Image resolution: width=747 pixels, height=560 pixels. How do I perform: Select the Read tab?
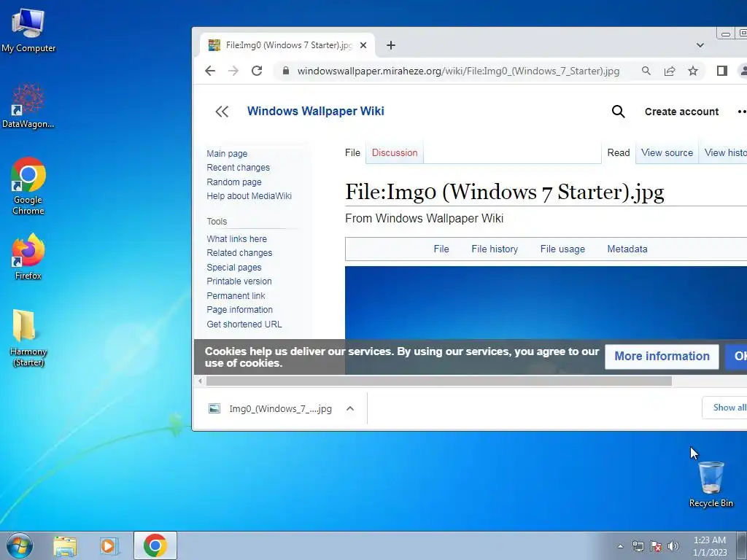pos(619,153)
